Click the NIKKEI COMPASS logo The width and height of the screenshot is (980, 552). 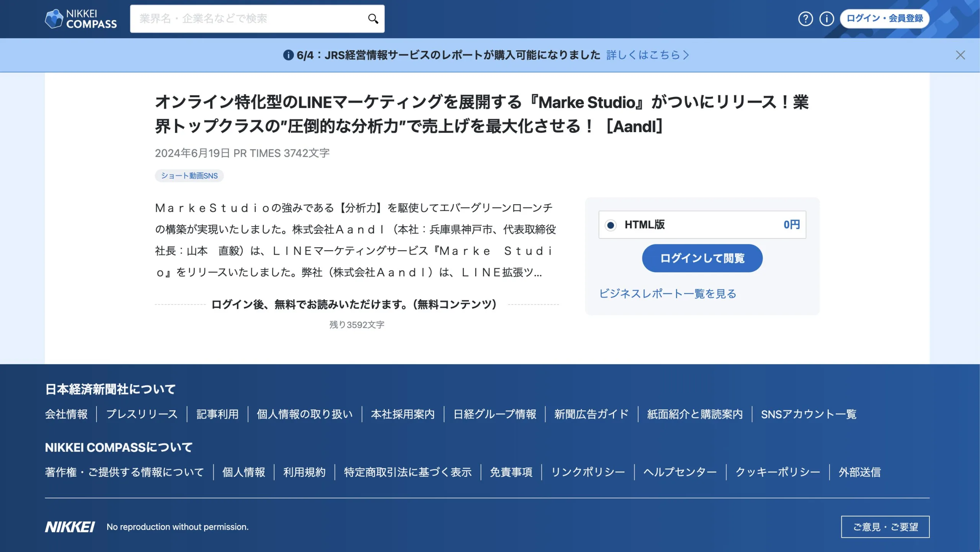click(x=81, y=19)
